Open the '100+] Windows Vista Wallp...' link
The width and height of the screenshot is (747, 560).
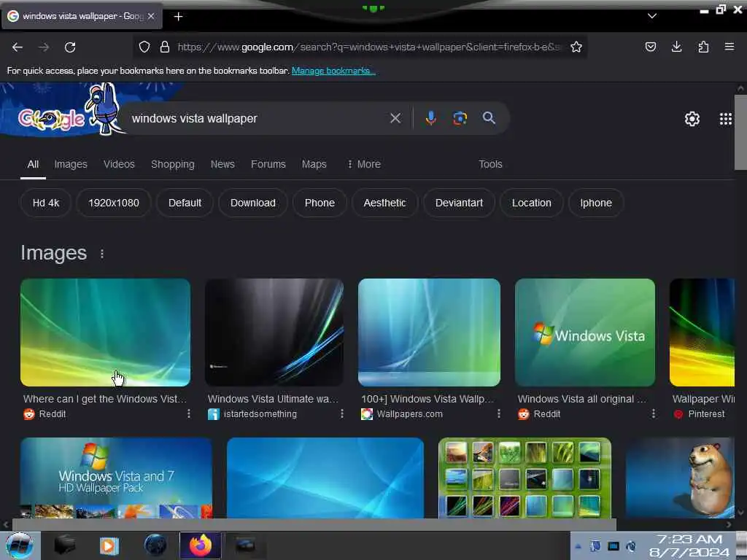(427, 399)
